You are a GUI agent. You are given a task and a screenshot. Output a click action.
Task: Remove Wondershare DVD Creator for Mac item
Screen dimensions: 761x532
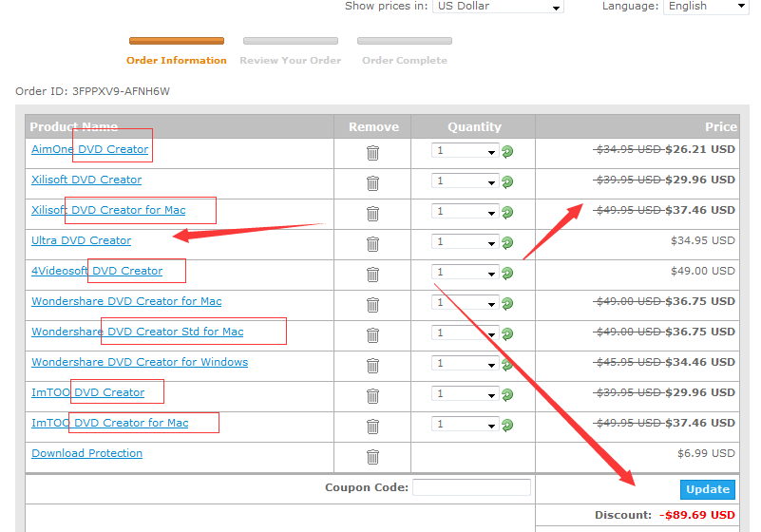coord(372,305)
